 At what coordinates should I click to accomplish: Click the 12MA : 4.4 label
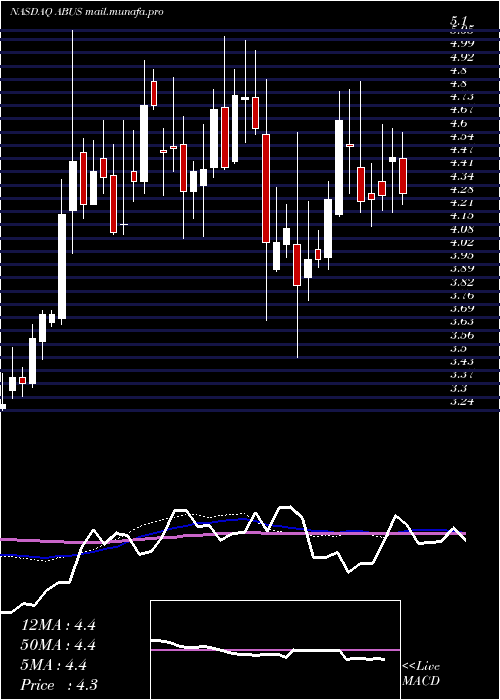tap(58, 625)
